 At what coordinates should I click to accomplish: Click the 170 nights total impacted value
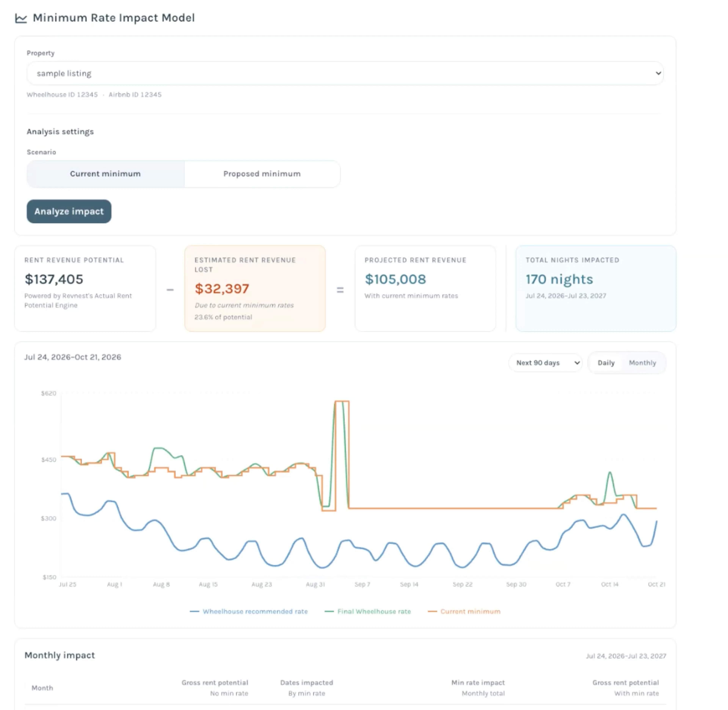[559, 279]
